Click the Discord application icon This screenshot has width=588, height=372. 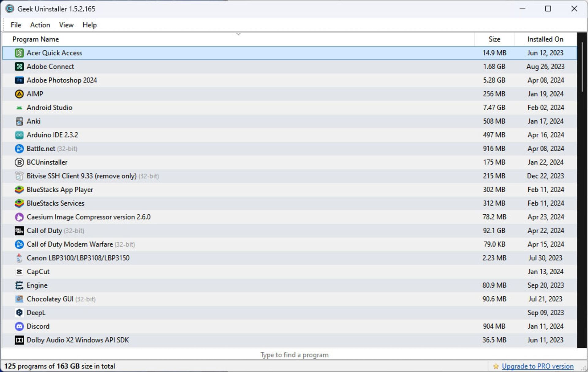pyautogui.click(x=19, y=326)
